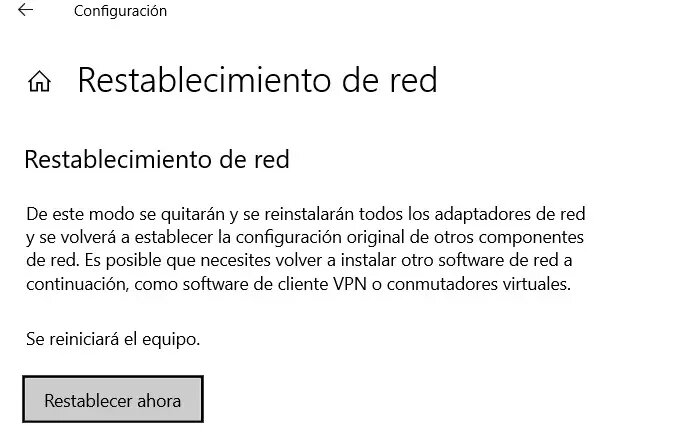Select the smaller Restablecimiento de red section heading
This screenshot has height=443, width=699.
tap(156, 159)
